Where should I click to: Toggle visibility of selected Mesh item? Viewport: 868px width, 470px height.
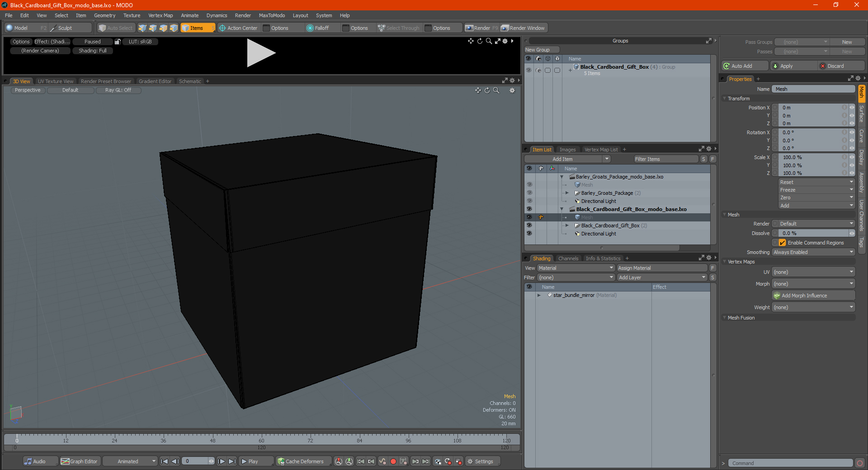click(x=529, y=217)
